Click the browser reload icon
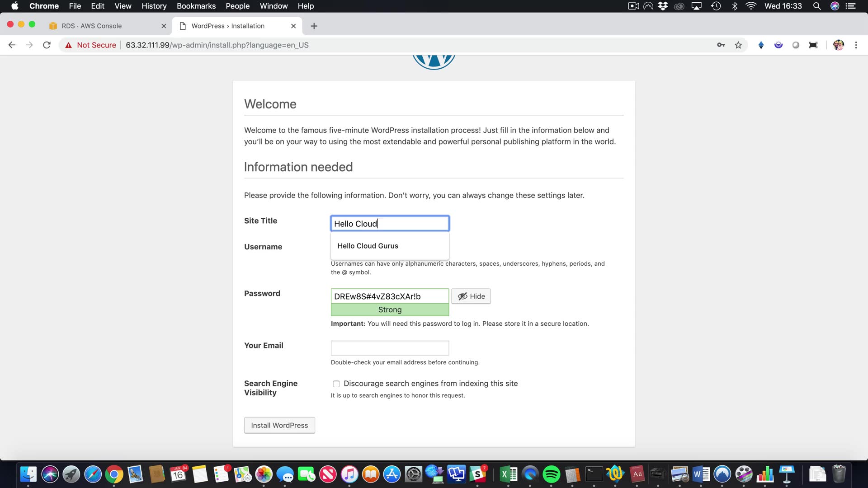 click(x=47, y=45)
